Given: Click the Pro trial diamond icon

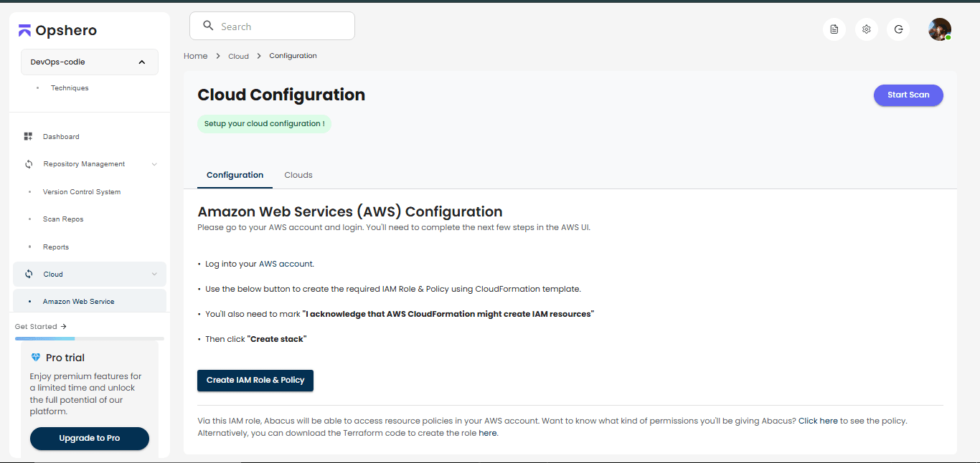Looking at the screenshot, I should 36,358.
